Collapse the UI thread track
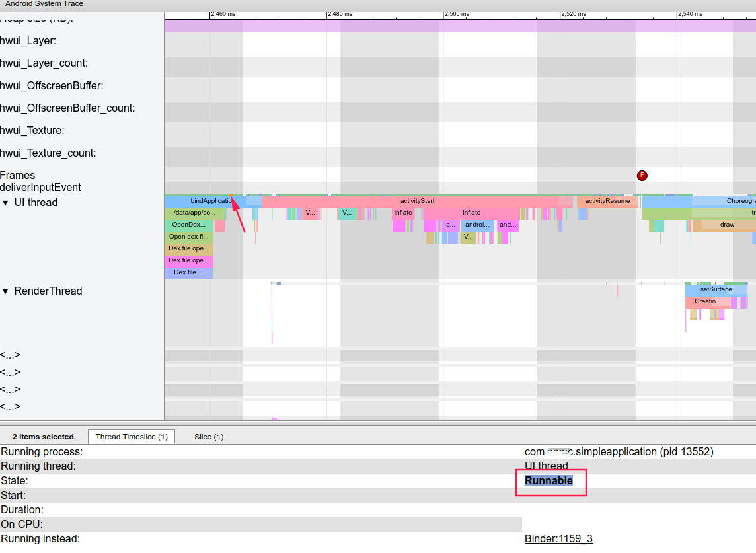 pos(5,203)
